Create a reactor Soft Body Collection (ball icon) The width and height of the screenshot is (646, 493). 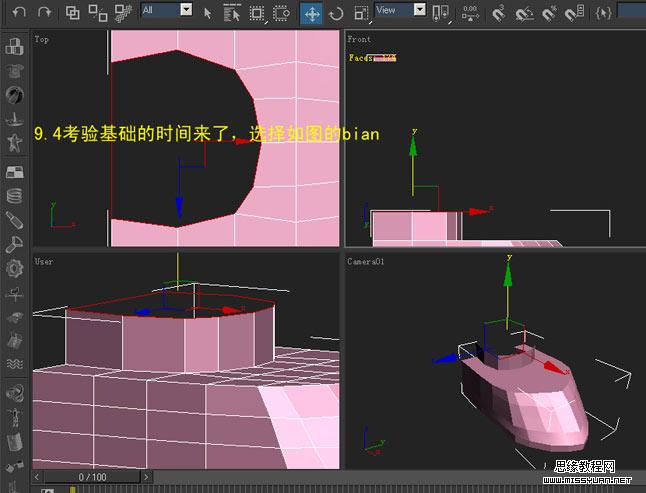click(x=14, y=95)
